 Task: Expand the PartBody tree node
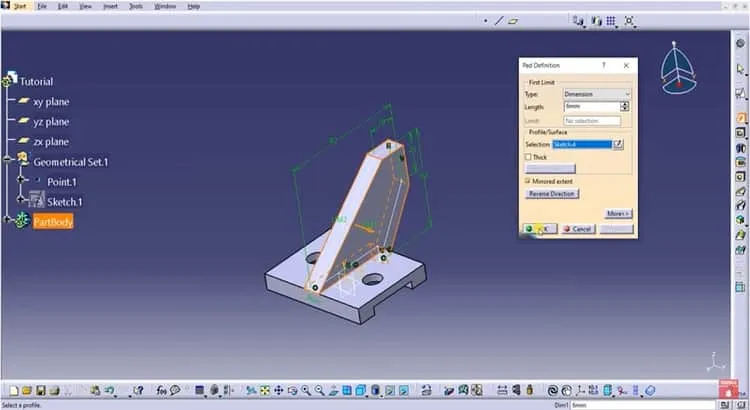point(7,220)
